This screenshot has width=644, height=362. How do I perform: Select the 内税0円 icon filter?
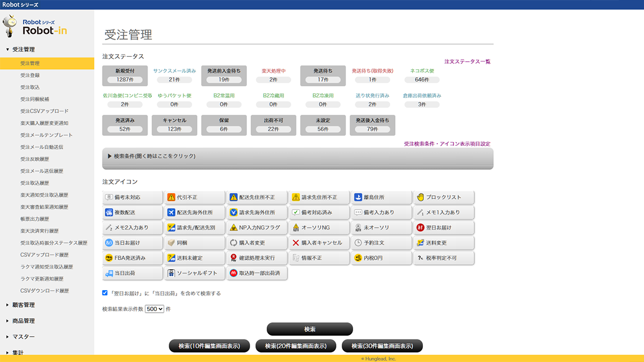381,257
